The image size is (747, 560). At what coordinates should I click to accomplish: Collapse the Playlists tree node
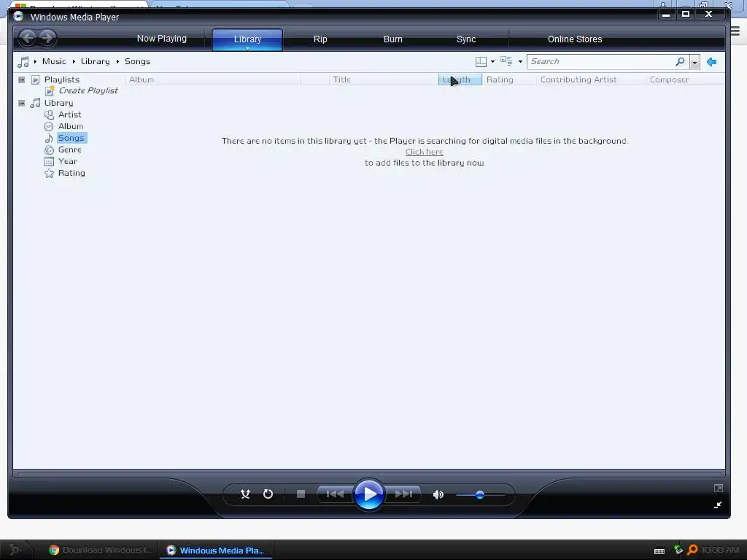click(21, 79)
